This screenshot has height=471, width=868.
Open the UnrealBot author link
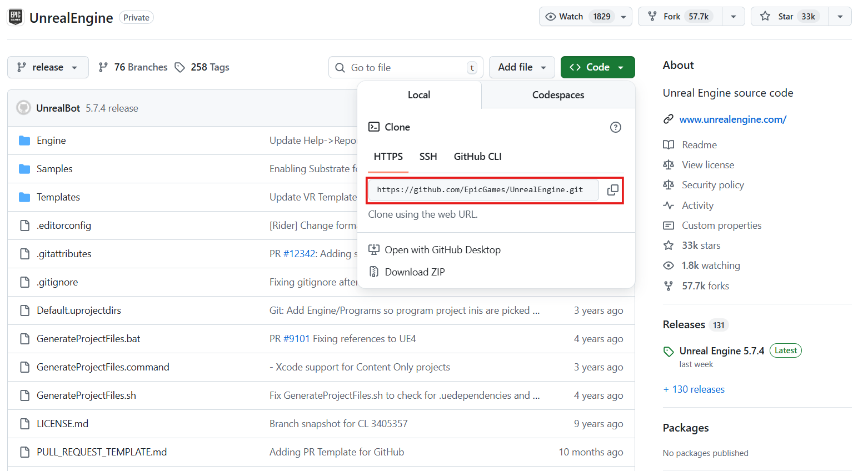click(x=58, y=108)
